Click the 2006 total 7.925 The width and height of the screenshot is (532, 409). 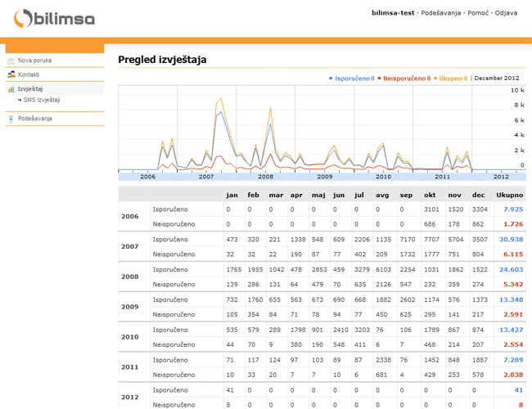pyautogui.click(x=513, y=209)
